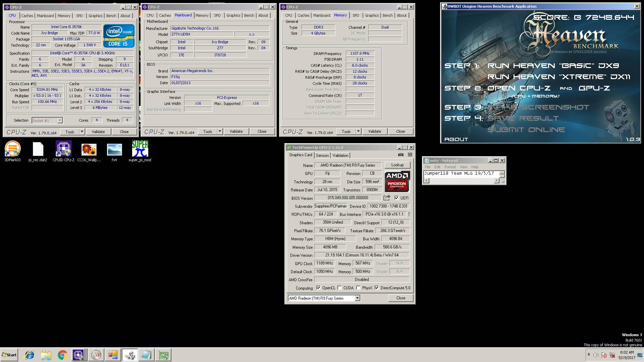Click Notepad horizontal scrollbar right arrow
This screenshot has height=362, width=644.
497,181
